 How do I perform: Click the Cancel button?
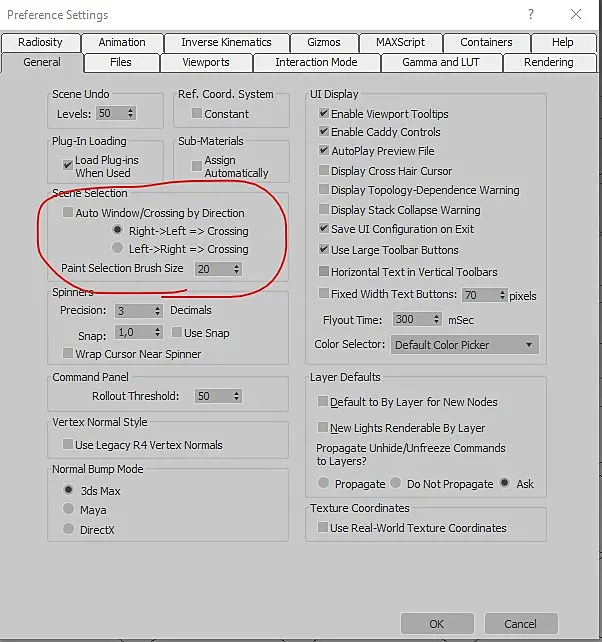(521, 624)
